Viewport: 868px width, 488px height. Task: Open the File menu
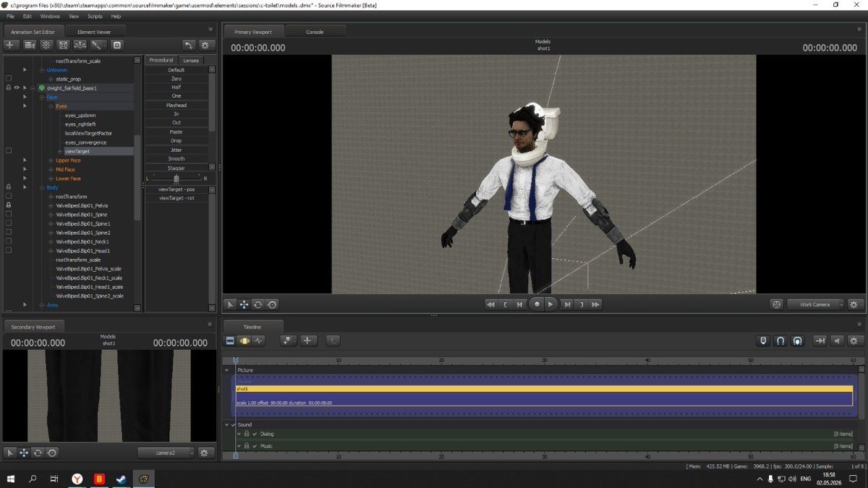coord(10,16)
